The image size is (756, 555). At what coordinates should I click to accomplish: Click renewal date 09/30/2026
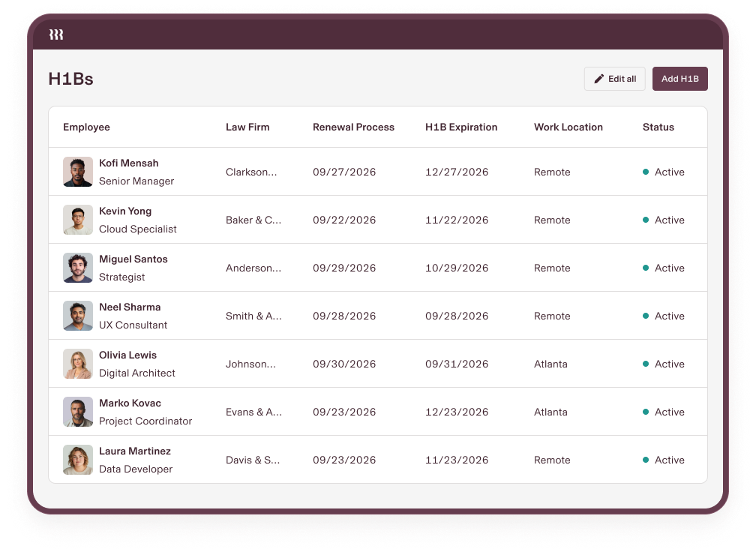[x=344, y=364]
